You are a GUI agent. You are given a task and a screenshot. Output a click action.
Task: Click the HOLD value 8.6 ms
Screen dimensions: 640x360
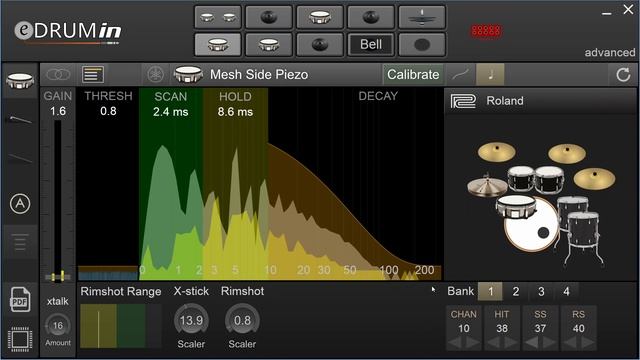(x=235, y=112)
